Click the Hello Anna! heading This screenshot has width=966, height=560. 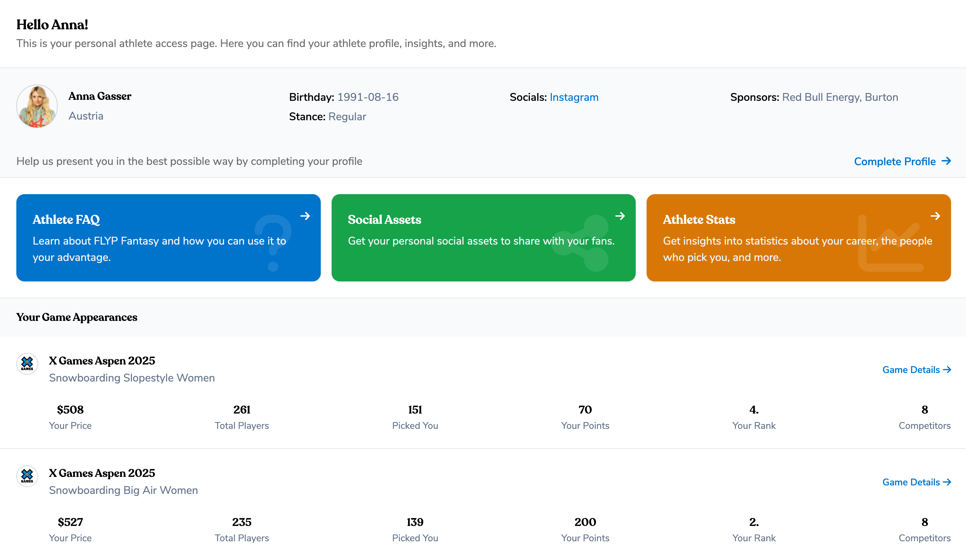tap(52, 25)
